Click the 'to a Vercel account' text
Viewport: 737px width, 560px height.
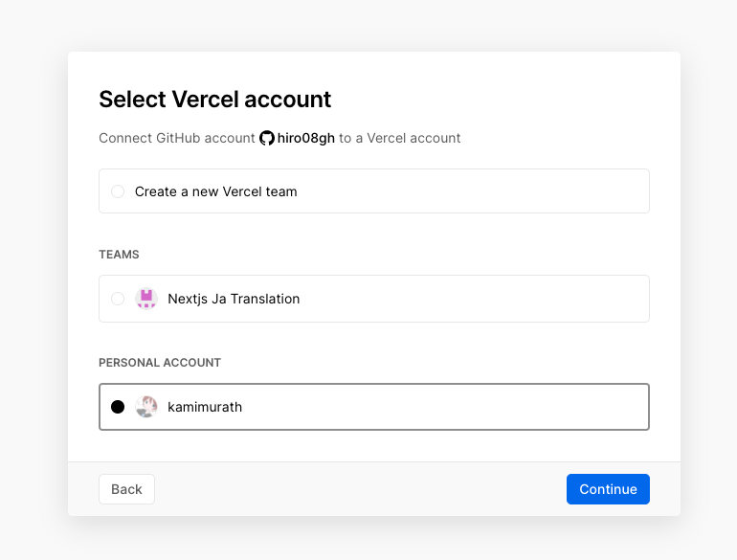pyautogui.click(x=400, y=138)
